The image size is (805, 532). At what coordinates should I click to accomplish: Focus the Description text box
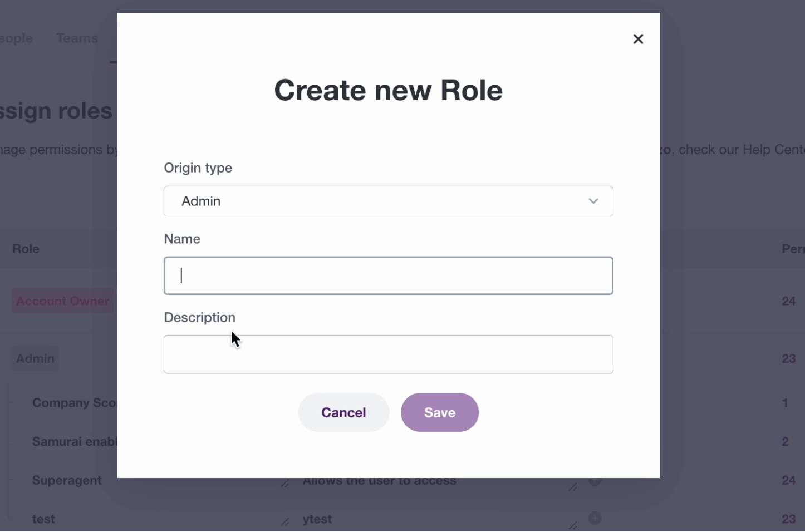click(x=388, y=354)
